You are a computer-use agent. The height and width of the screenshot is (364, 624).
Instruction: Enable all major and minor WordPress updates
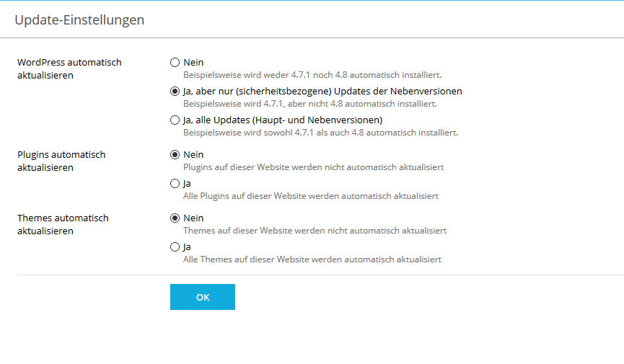[x=175, y=120]
